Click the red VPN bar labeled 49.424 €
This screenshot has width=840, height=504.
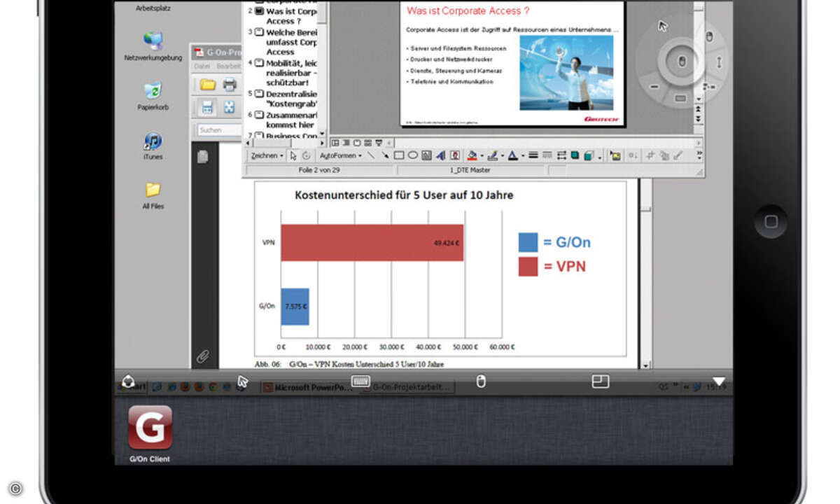372,243
